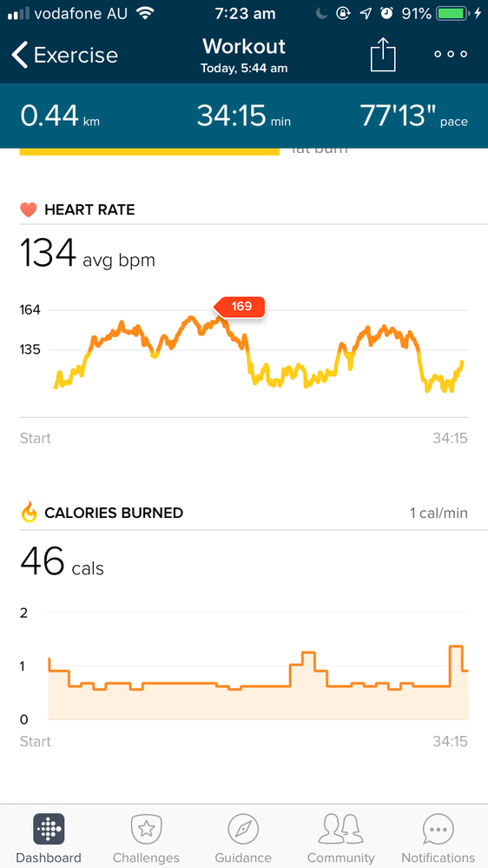Viewport: 488px width, 868px height.
Task: Tap the 46 cals total
Action: tap(62, 561)
